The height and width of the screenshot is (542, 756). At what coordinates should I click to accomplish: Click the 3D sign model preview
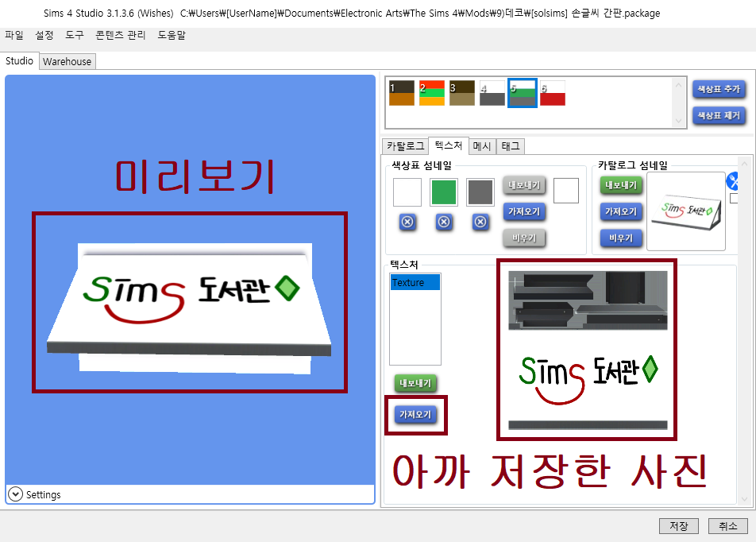coord(190,308)
